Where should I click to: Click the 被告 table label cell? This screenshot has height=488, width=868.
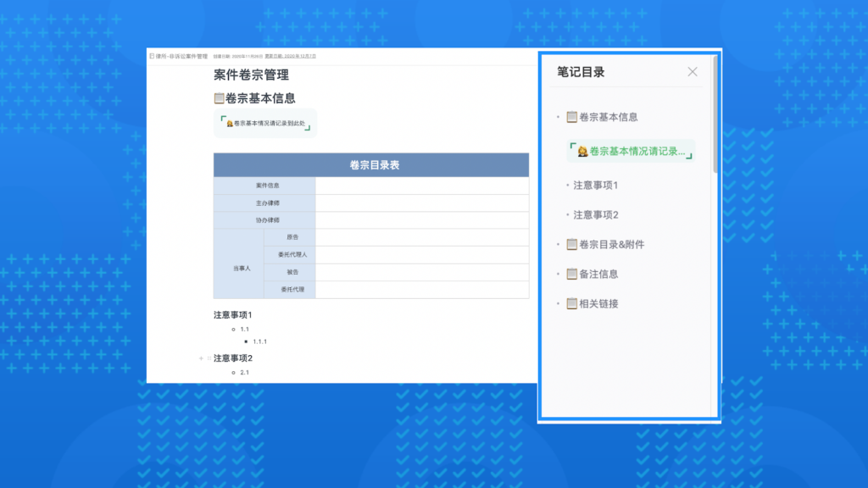(x=290, y=272)
